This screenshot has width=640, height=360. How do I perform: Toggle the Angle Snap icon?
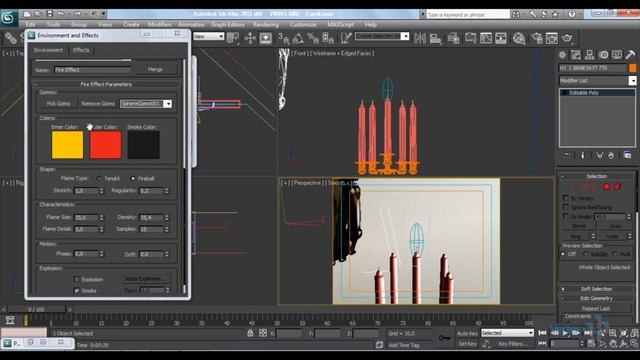coord(298,38)
